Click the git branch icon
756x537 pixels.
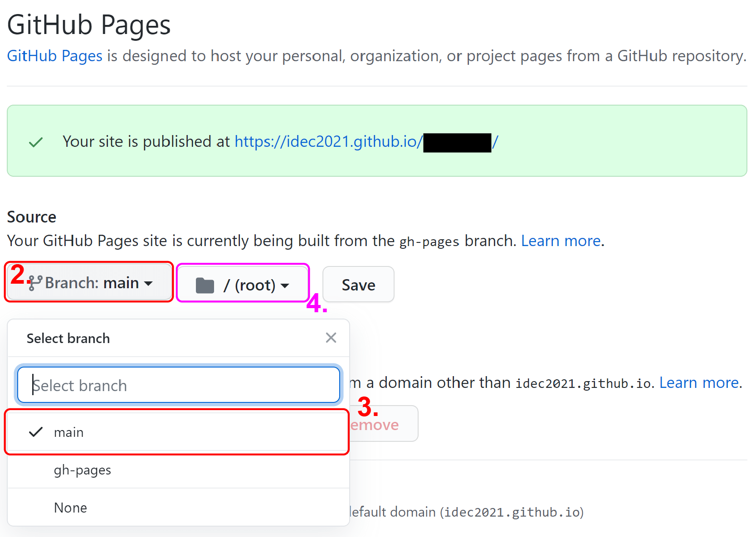(35, 283)
